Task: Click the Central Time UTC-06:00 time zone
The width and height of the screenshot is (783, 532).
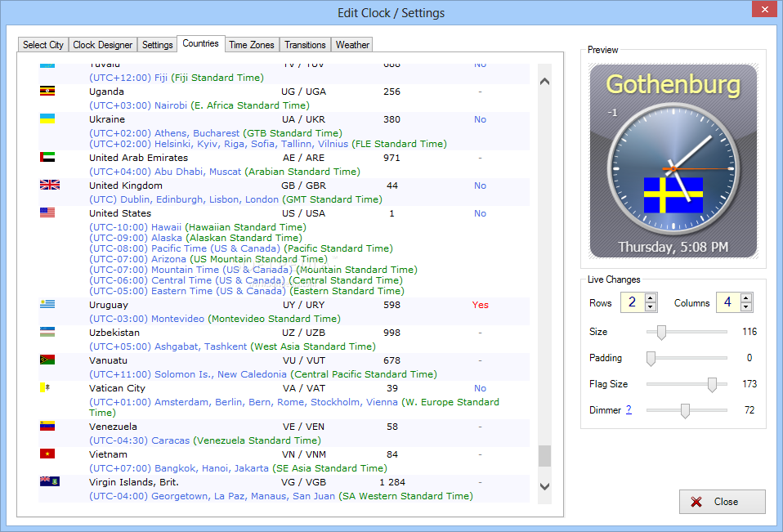Action: coord(246,280)
